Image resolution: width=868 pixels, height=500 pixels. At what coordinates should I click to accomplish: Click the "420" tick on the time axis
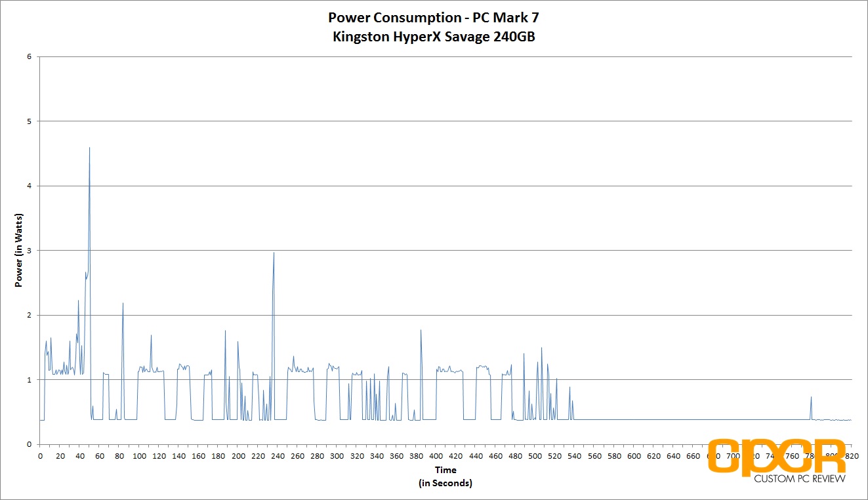[x=456, y=455]
